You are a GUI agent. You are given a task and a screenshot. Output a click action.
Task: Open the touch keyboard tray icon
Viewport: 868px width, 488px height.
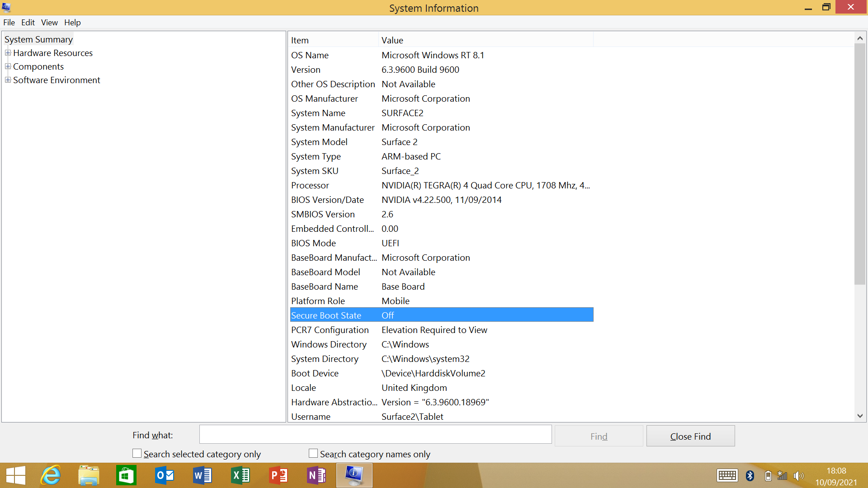727,475
